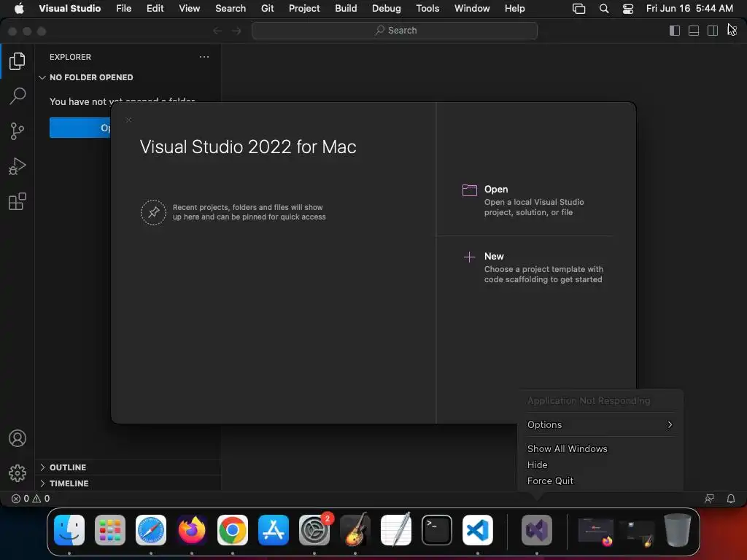The height and width of the screenshot is (560, 747).
Task: Click the errors and warnings status indicator
Action: 31,499
